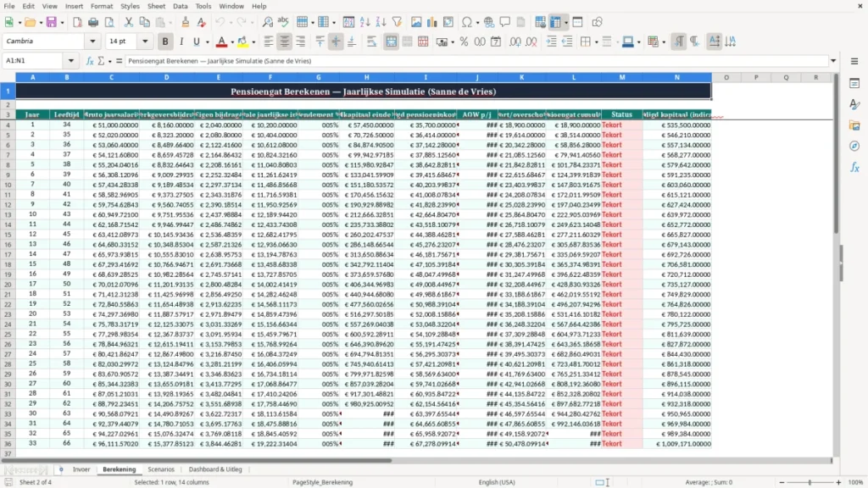Click the Print icon

coord(93,22)
